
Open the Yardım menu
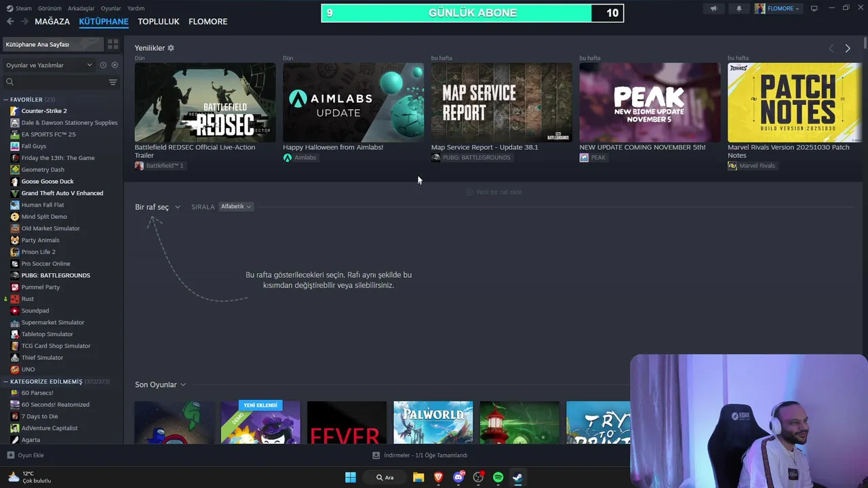[136, 8]
